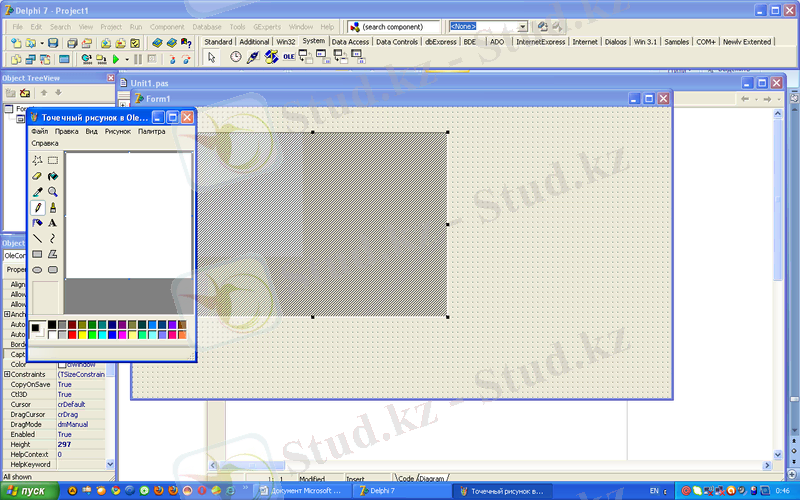
Task: Click the Cursor property value crDefault
Action: coord(81,404)
